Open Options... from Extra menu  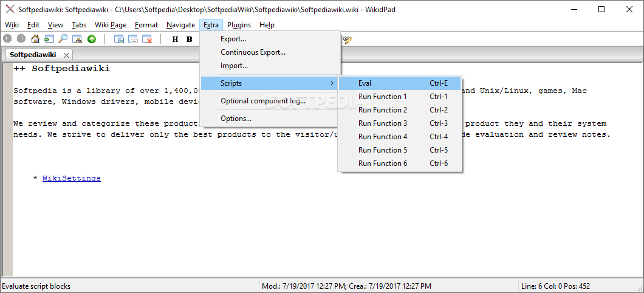point(270,119)
